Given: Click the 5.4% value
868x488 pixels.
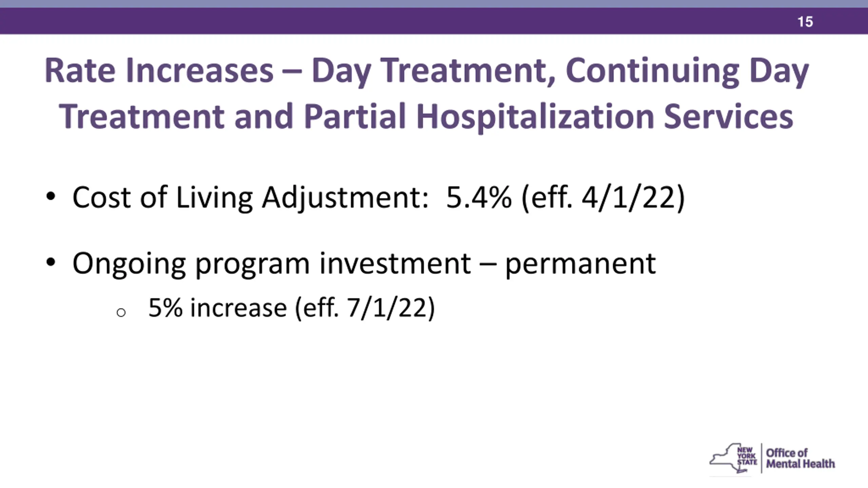Looking at the screenshot, I should (x=479, y=197).
